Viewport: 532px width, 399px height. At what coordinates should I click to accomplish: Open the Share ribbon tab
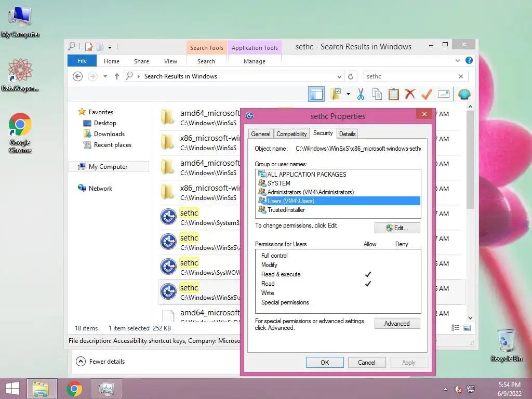click(x=141, y=61)
